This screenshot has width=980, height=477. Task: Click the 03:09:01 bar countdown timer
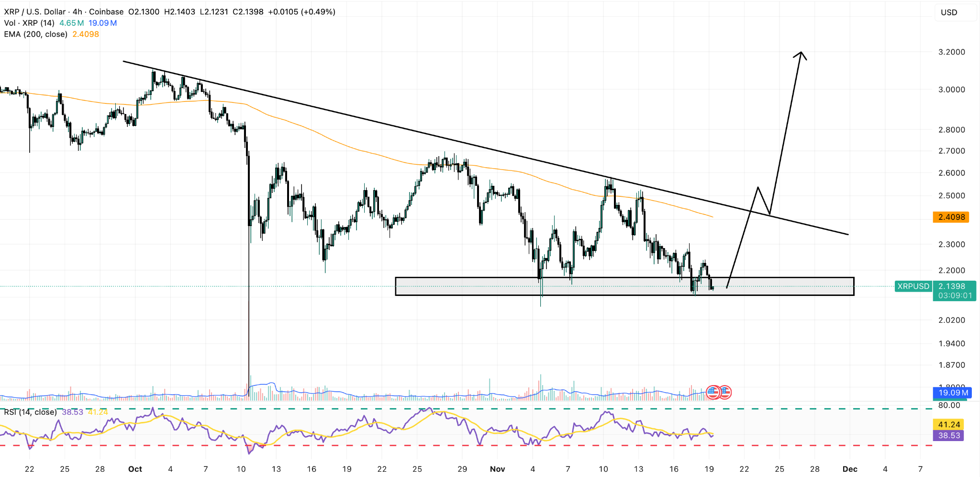[x=955, y=295]
